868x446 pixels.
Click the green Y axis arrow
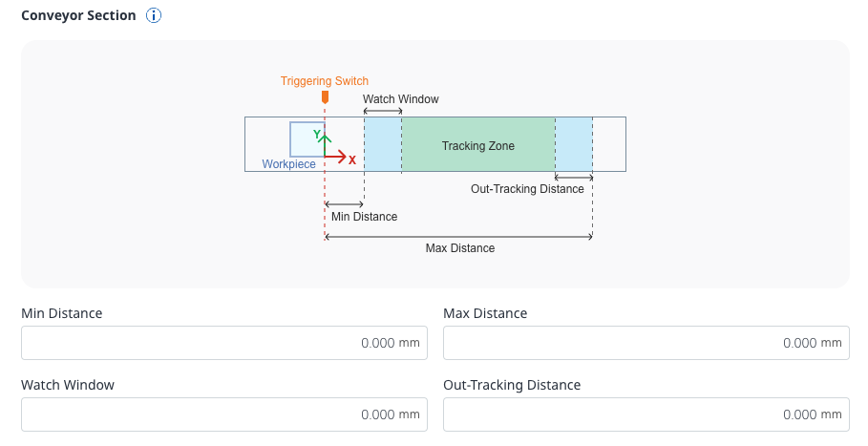click(326, 142)
